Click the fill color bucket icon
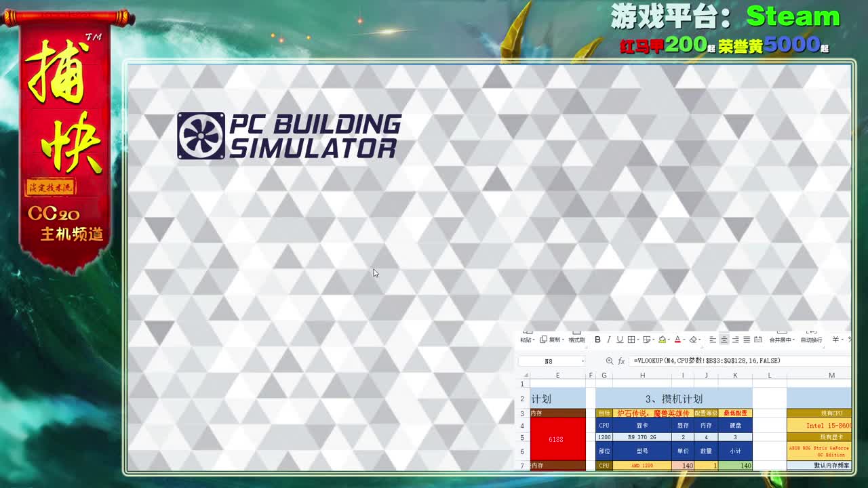Viewport: 868px width, 488px height. (662, 340)
